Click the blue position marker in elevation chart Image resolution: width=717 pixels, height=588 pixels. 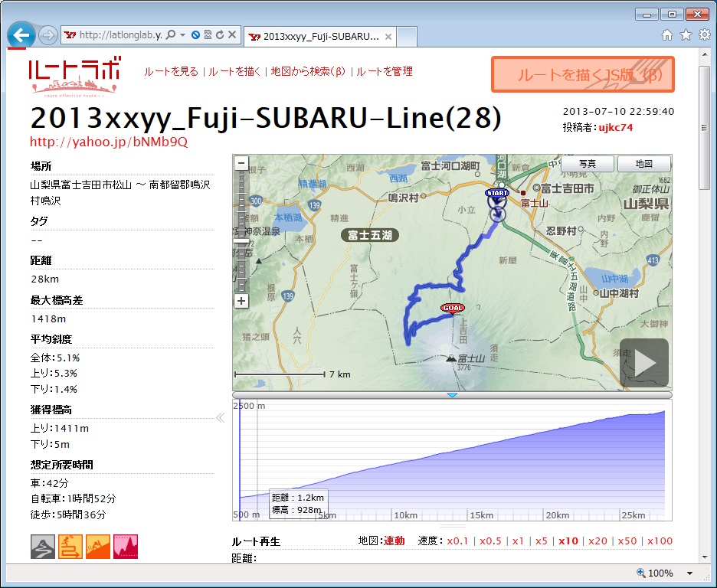coord(240,462)
